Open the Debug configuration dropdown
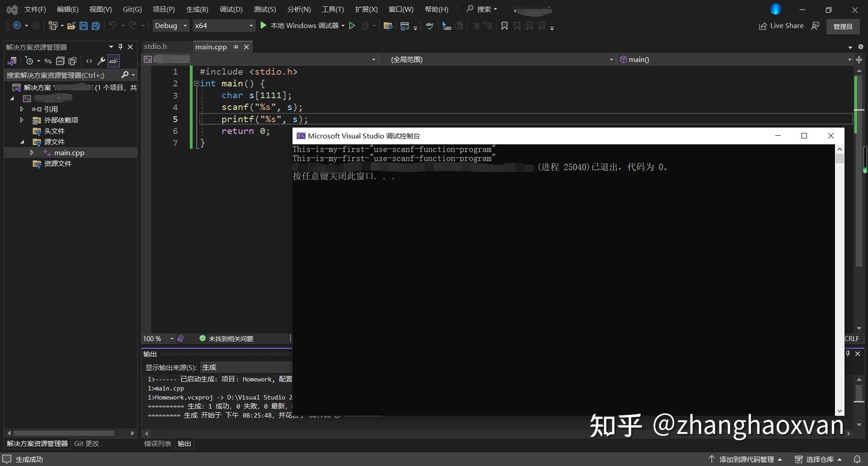The height and width of the screenshot is (466, 868). coord(170,25)
